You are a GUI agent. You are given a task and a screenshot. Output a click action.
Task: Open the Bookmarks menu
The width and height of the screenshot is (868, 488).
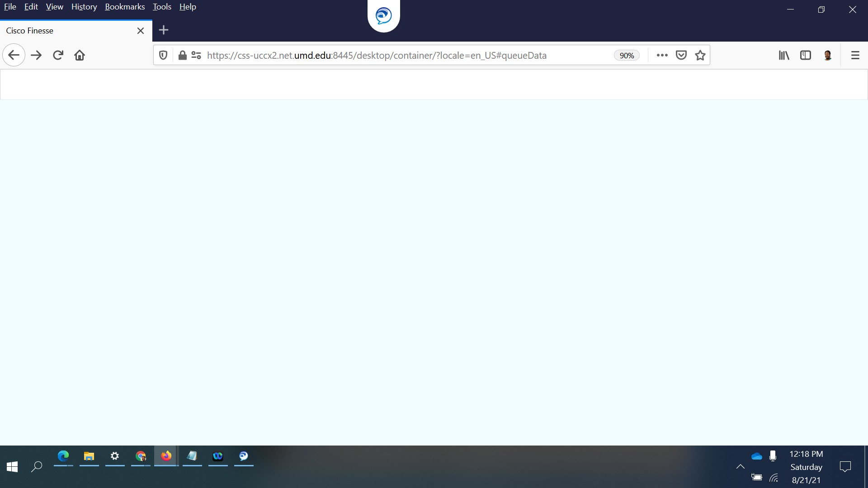125,7
